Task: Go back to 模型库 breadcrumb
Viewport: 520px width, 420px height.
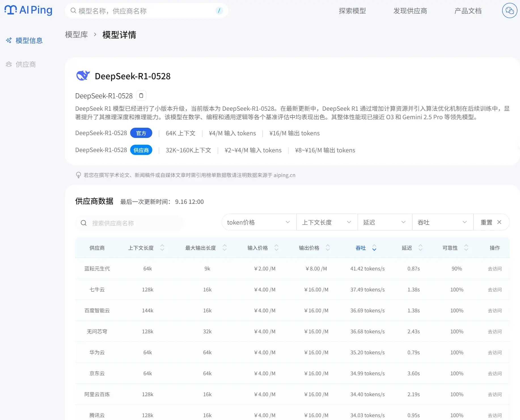Action: [76, 35]
